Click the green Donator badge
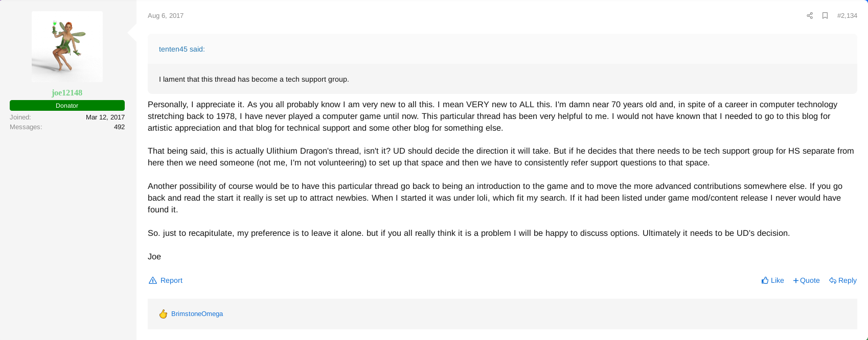 coord(67,105)
